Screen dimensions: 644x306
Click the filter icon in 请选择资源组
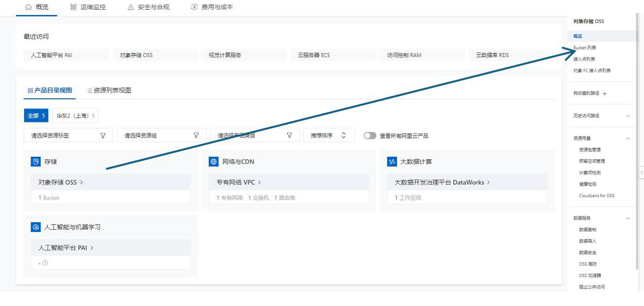pyautogui.click(x=196, y=136)
